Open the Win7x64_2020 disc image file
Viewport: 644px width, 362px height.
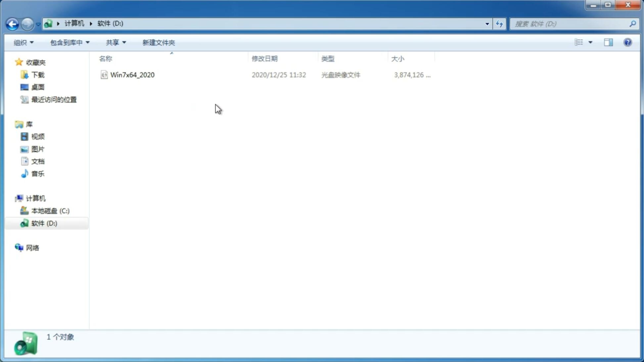pos(132,74)
